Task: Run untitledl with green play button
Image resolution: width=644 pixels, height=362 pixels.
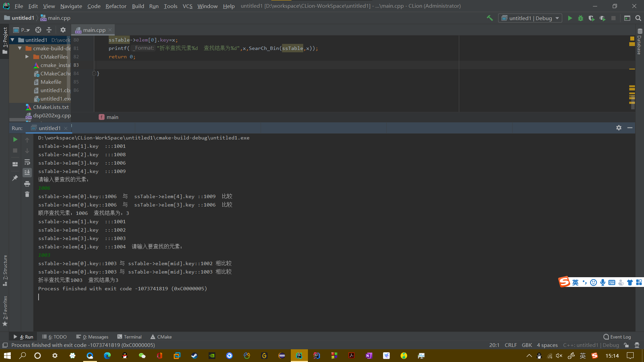Action: point(570,18)
